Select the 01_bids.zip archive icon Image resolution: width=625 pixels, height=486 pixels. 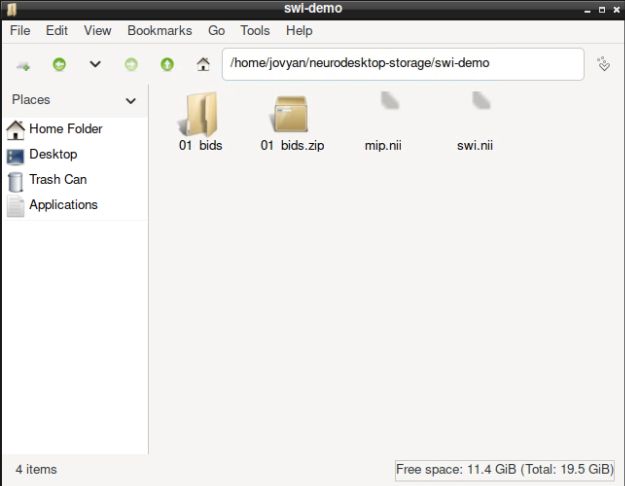coord(291,114)
